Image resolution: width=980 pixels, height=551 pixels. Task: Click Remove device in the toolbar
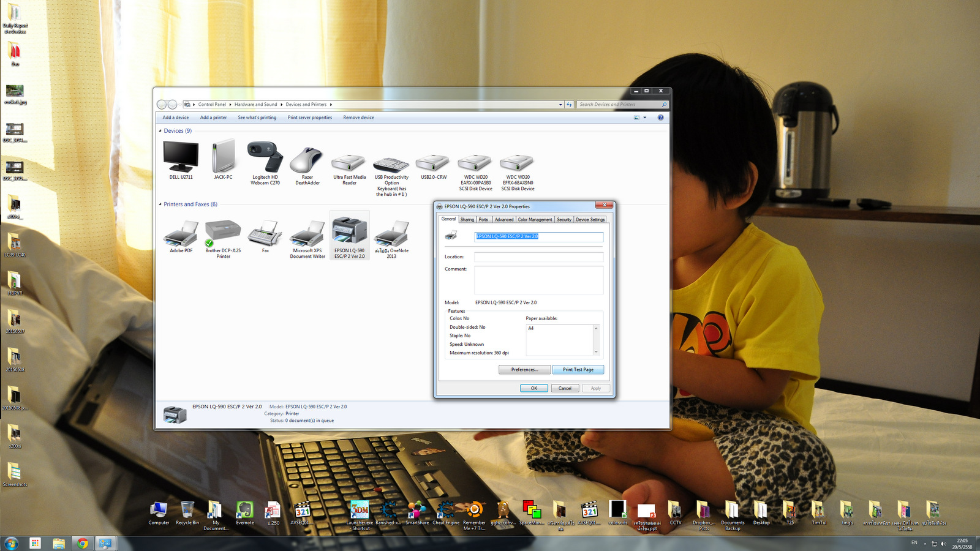click(x=358, y=118)
